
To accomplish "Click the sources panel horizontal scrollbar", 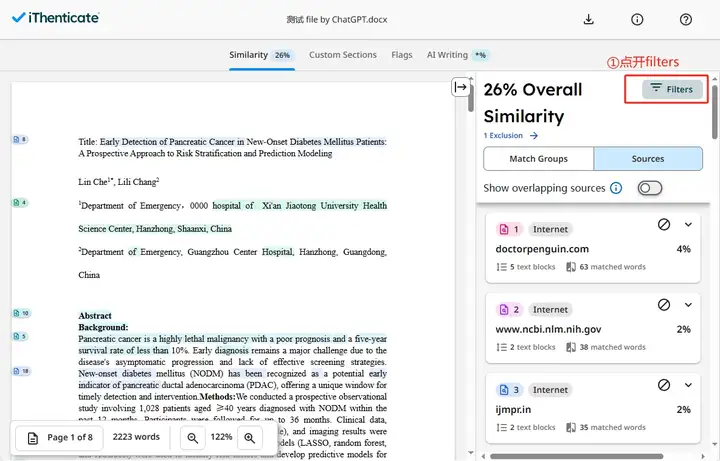I will tap(576, 456).
